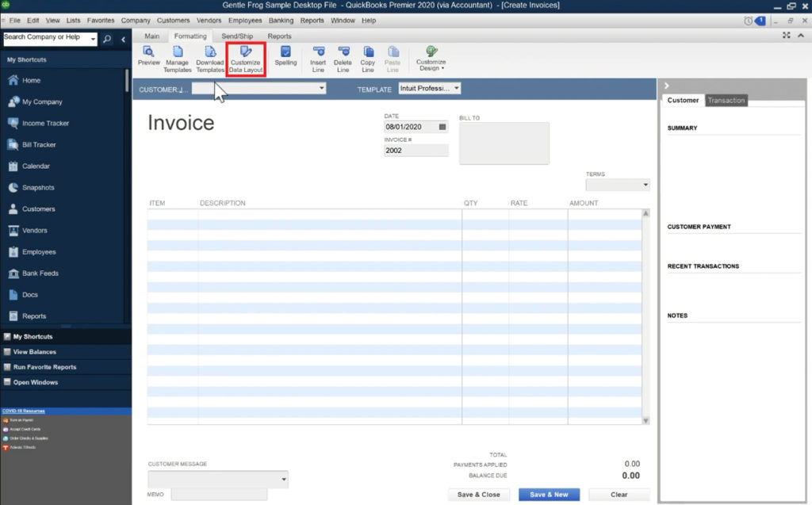Screen dimensions: 812x505
Task: Click the Save & New button
Action: tap(549, 494)
